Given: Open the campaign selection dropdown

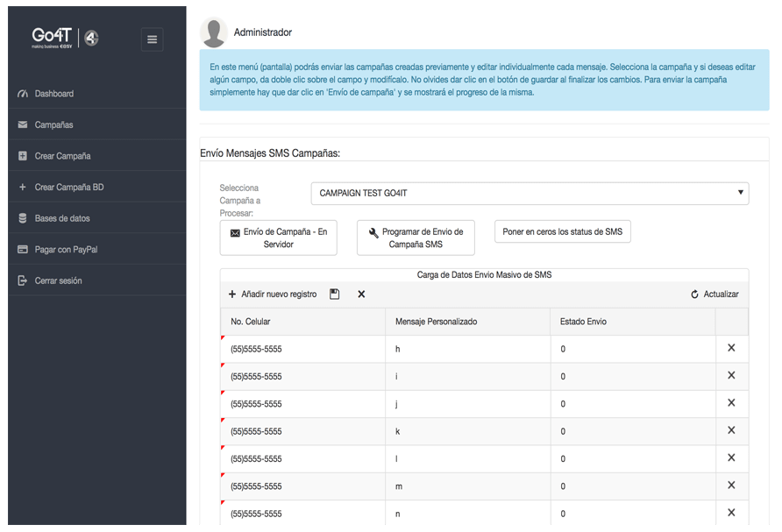Looking at the screenshot, I should pyautogui.click(x=530, y=193).
